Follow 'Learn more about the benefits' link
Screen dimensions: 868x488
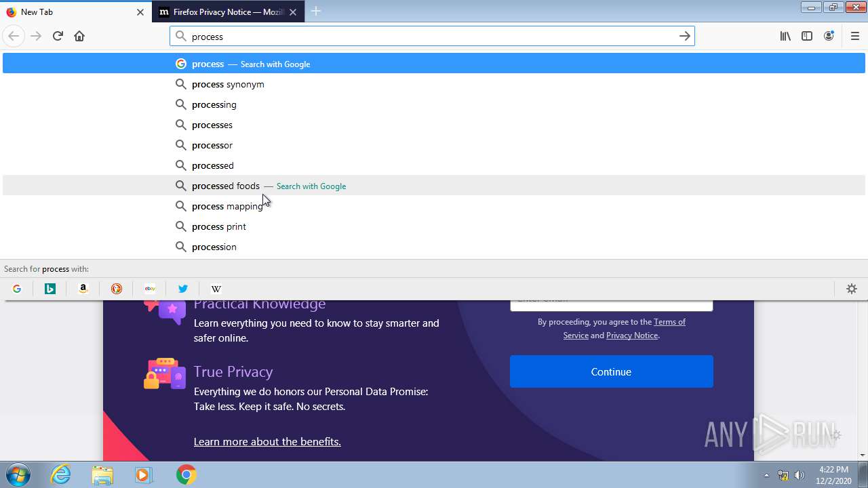[267, 442]
